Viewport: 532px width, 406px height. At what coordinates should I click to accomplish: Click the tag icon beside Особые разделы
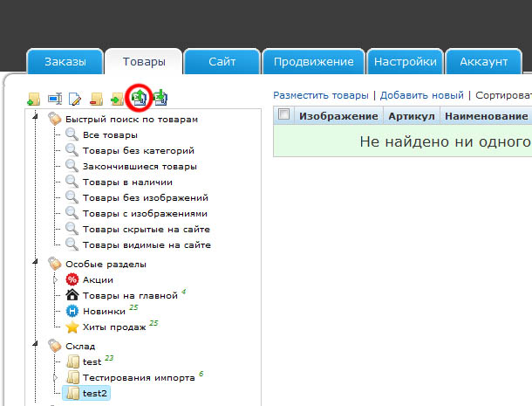point(55,264)
